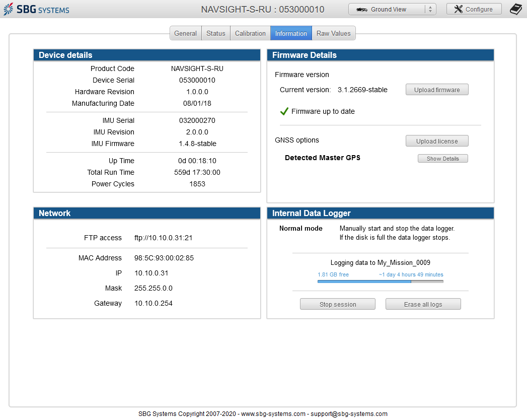527x420 pixels.
Task: Click the data logger disk usage bar
Action: click(x=381, y=282)
